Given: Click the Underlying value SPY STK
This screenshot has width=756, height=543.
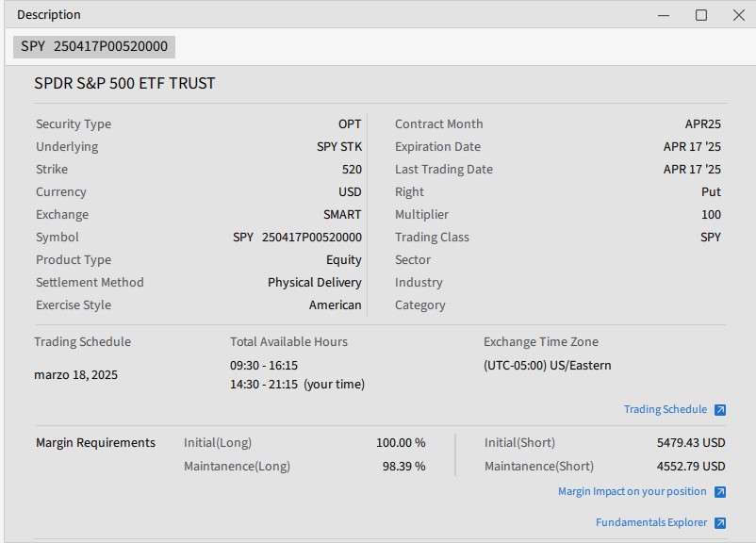Looking at the screenshot, I should [x=338, y=147].
